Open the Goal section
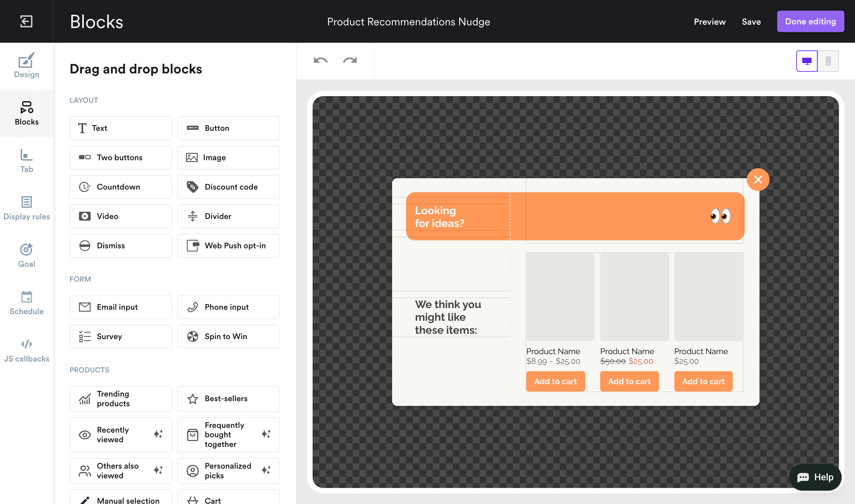The height and width of the screenshot is (504, 855). (x=26, y=255)
